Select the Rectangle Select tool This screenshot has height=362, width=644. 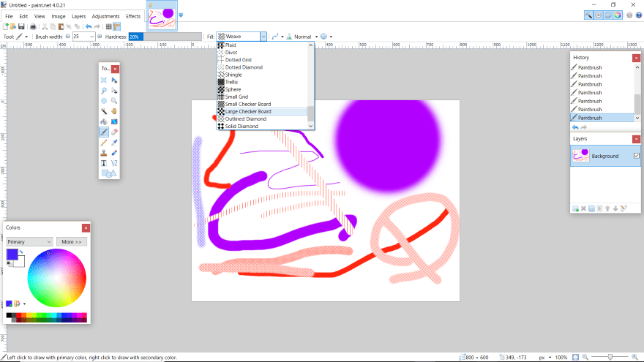(x=104, y=80)
